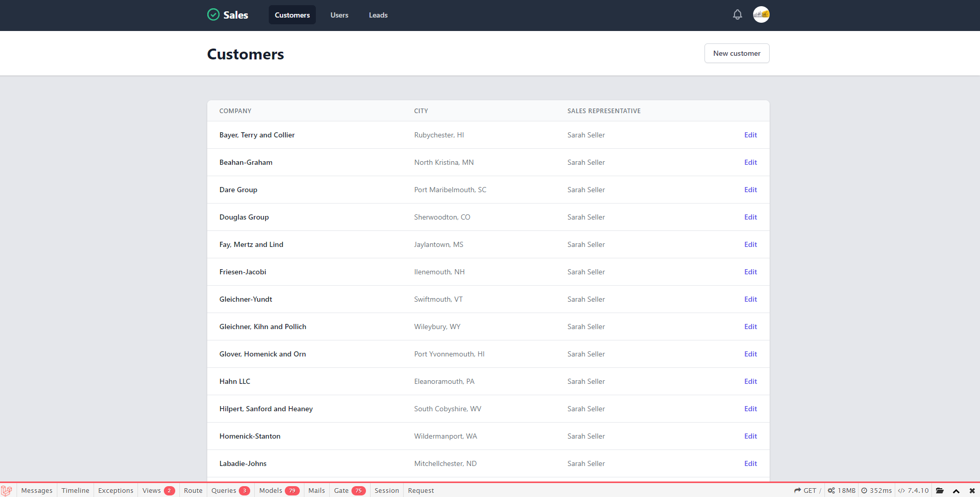Edit the Fay, Mertz and Lind customer
This screenshot has width=980, height=497.
click(751, 244)
